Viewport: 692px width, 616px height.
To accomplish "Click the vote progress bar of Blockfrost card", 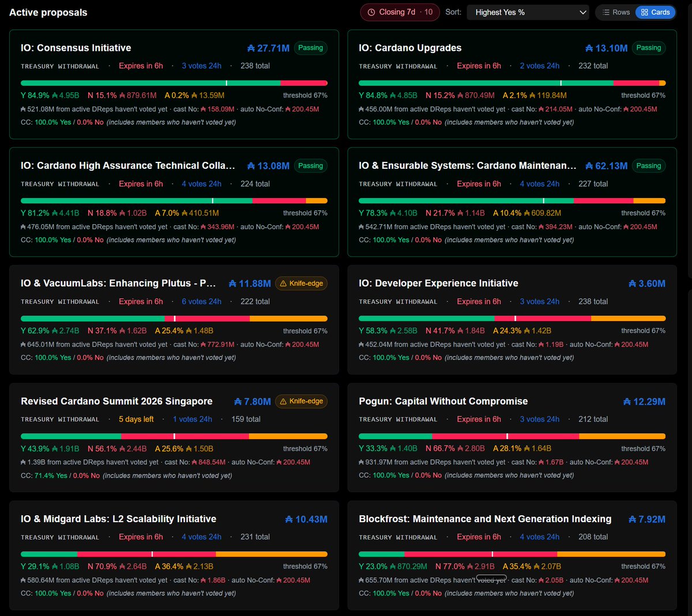I will click(512, 554).
